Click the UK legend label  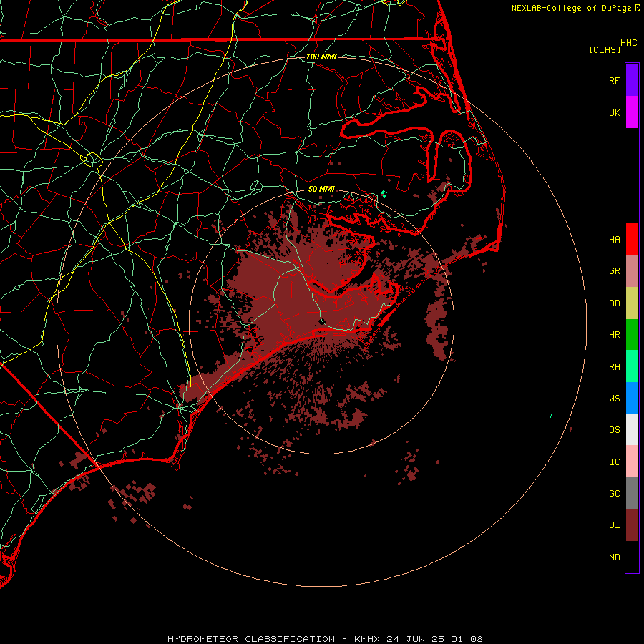pyautogui.click(x=614, y=112)
